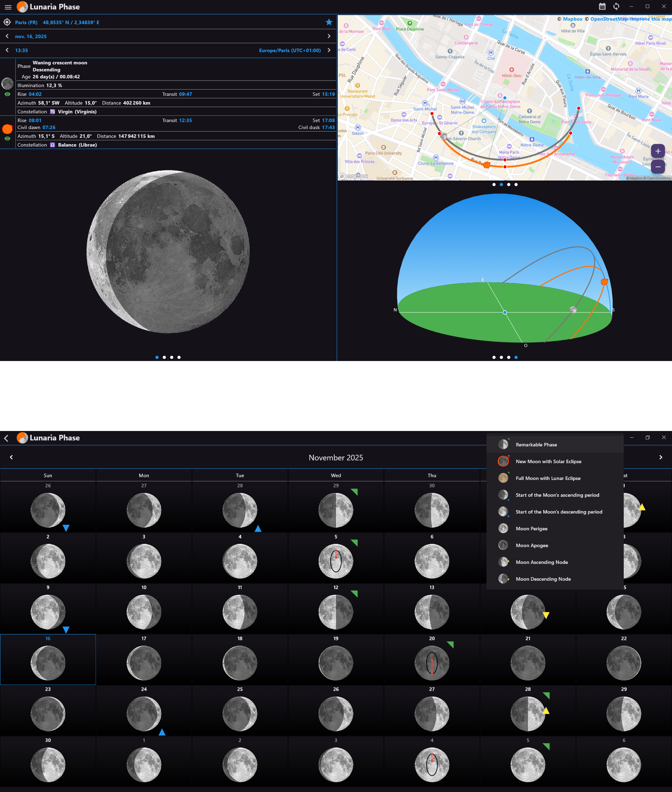Click the Moon Perigee legend icon
The height and width of the screenshot is (792, 672).
click(x=503, y=529)
